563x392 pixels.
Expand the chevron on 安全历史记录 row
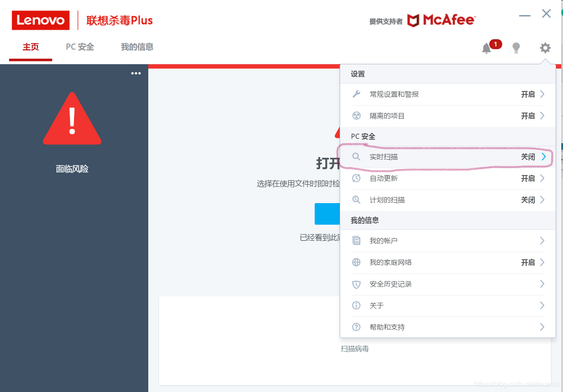coord(542,284)
